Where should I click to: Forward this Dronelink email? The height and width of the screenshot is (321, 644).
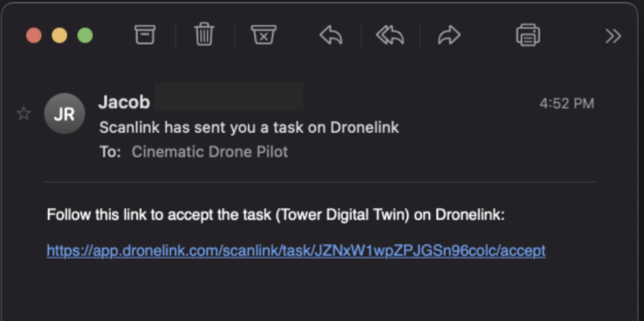pyautogui.click(x=449, y=36)
